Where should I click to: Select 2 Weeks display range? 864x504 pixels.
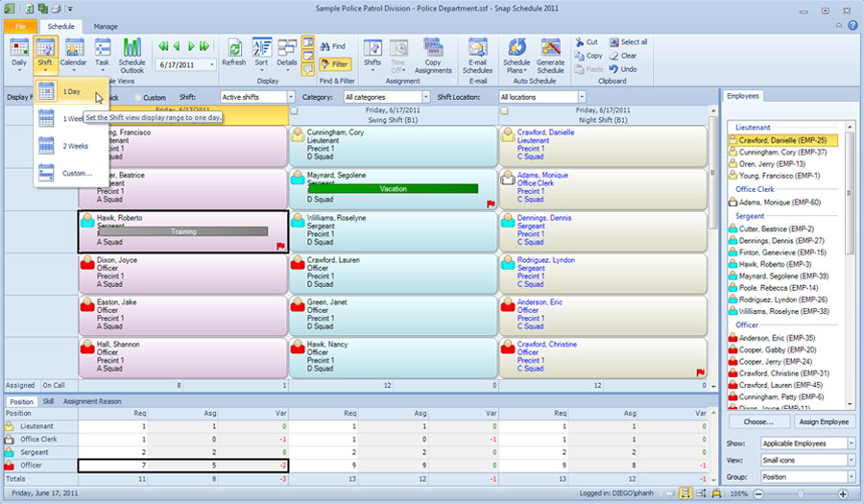click(x=70, y=146)
